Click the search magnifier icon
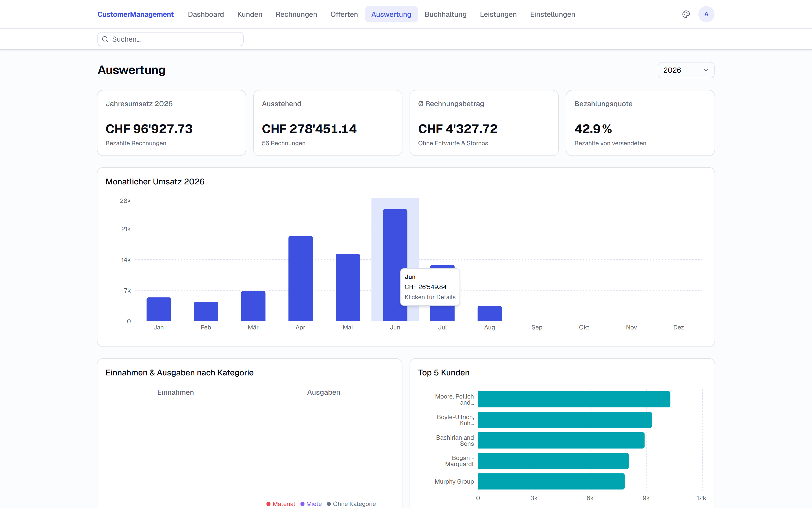This screenshot has width=812, height=508. (x=105, y=39)
